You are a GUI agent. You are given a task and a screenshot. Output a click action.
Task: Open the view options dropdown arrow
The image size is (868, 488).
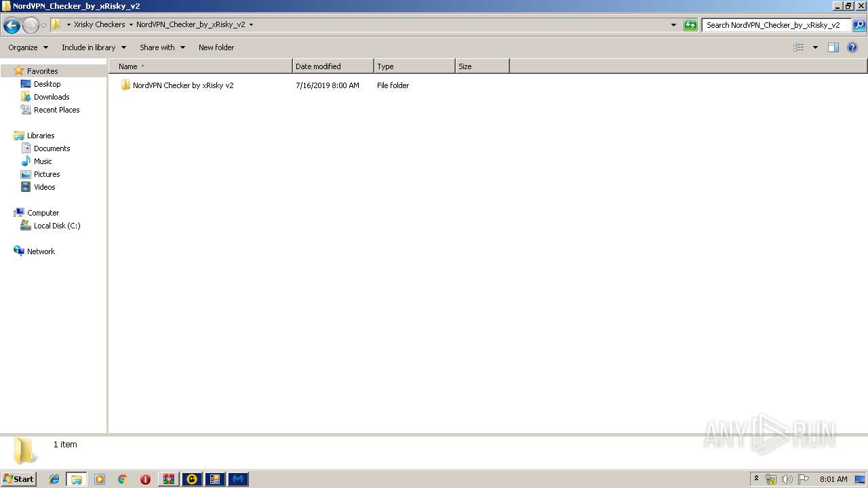(x=815, y=47)
